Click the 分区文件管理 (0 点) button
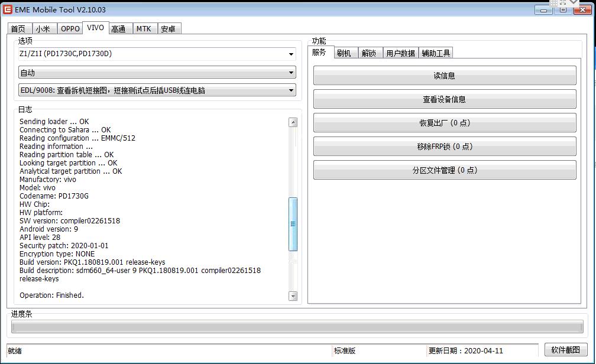 (445, 170)
